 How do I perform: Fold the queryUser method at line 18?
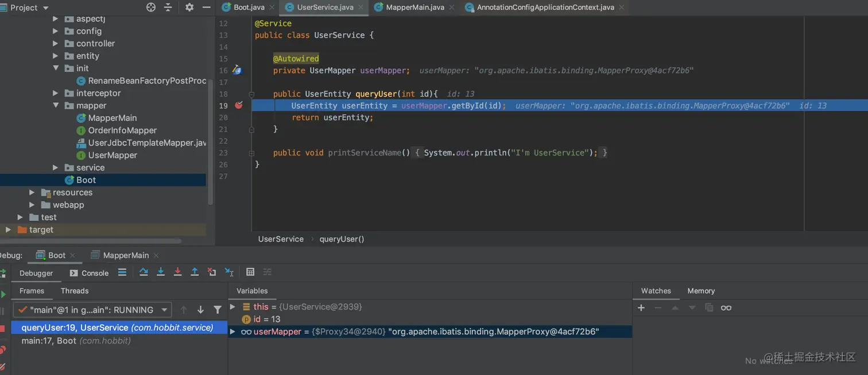[251, 94]
